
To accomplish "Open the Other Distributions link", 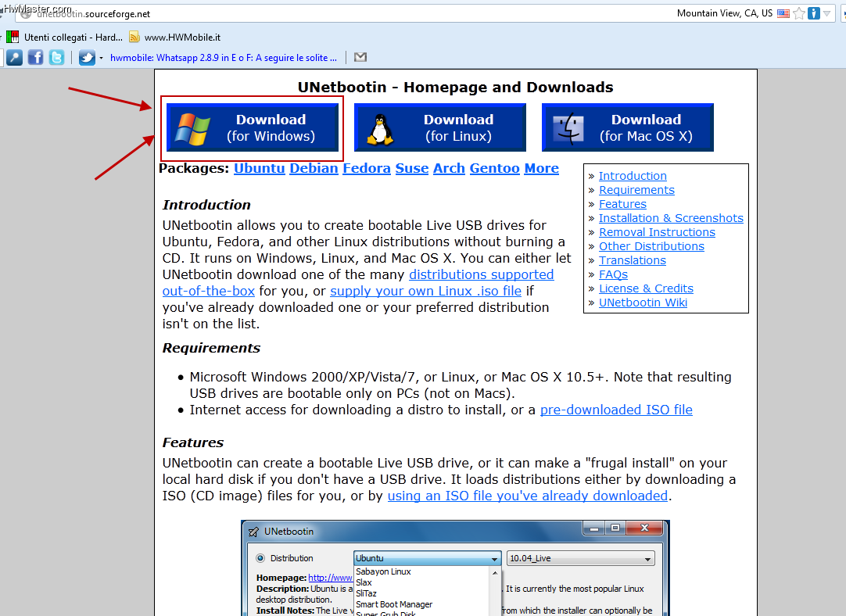I will coord(652,246).
